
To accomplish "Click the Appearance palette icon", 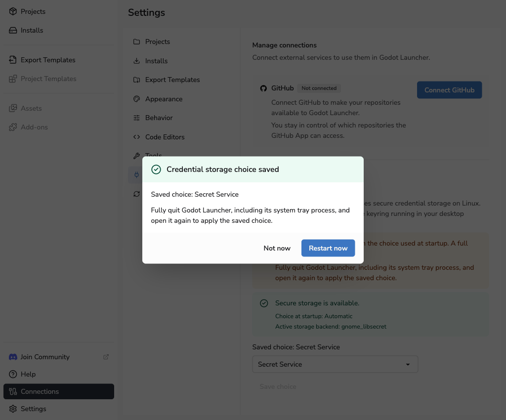I will tap(136, 99).
